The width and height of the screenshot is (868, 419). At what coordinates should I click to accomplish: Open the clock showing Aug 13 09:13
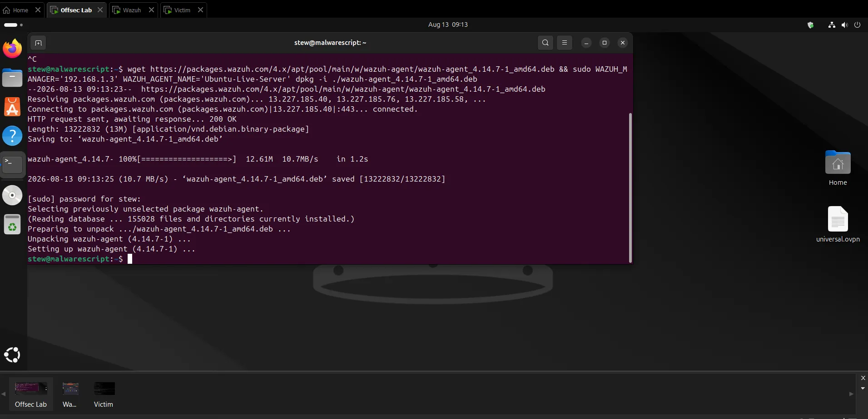(448, 25)
